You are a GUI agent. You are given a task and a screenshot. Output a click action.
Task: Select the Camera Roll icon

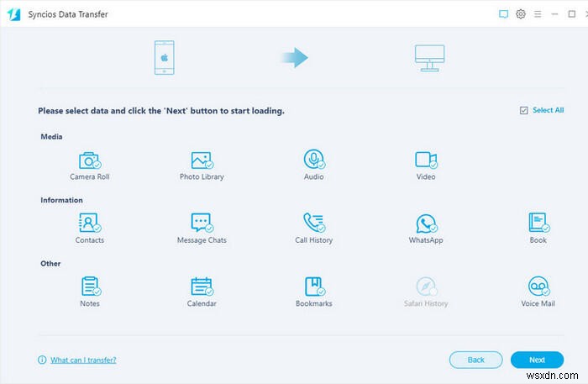coord(90,160)
